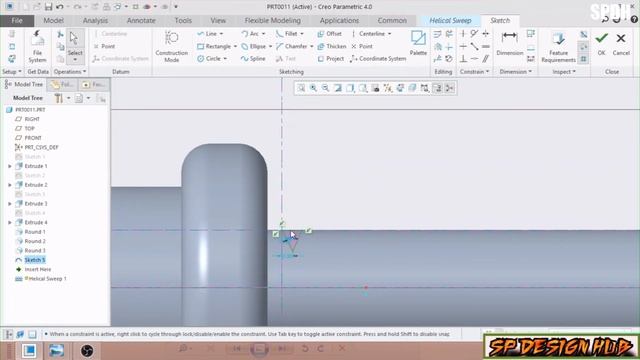Expand the Inspect group menu

pyautogui.click(x=564, y=71)
